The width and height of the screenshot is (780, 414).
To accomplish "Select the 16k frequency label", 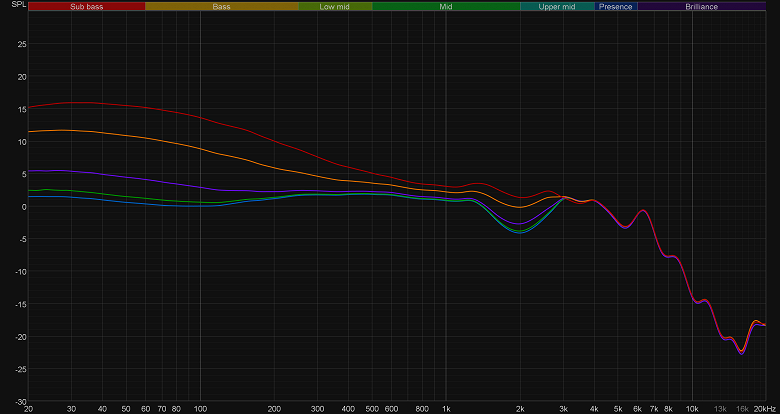I will click(x=742, y=409).
